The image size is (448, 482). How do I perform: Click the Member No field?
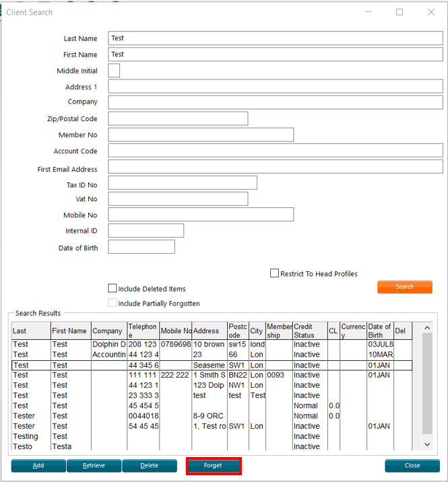201,135
